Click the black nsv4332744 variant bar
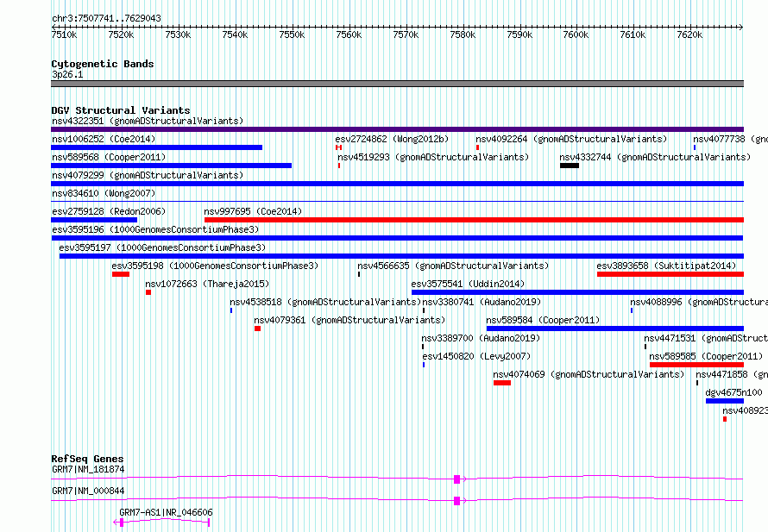The width and height of the screenshot is (768, 532). 570,166
